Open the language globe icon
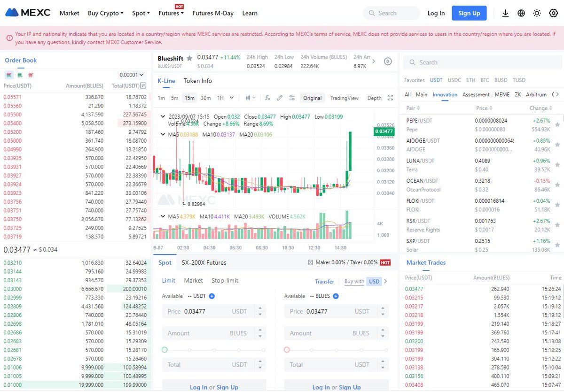The width and height of the screenshot is (564, 392). click(521, 13)
